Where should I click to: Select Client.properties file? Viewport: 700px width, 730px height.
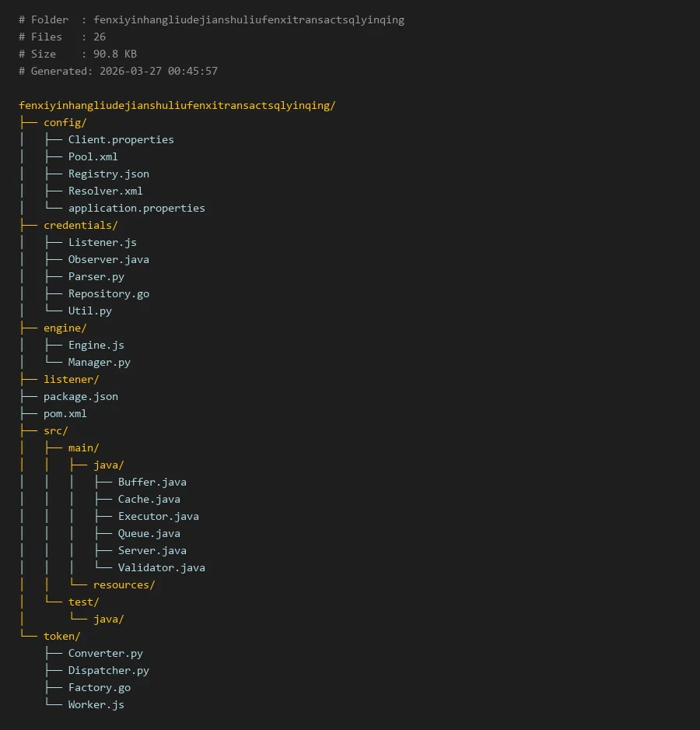pos(121,139)
